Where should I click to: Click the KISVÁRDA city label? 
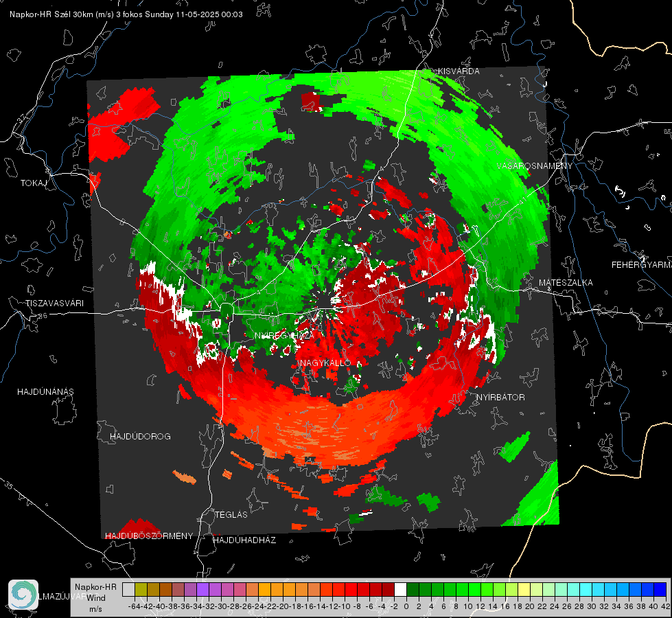(x=459, y=71)
